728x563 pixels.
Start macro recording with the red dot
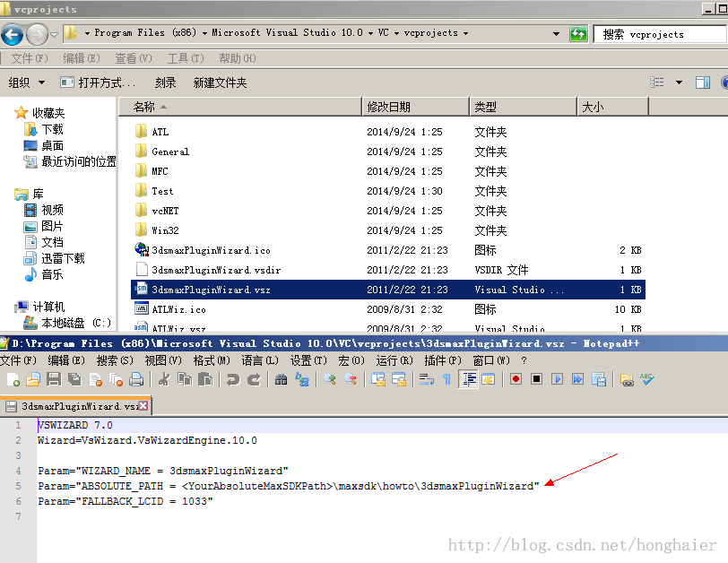tap(516, 379)
